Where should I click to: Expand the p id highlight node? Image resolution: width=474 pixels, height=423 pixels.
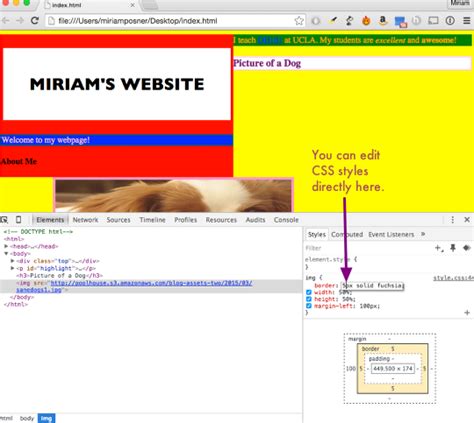click(13, 268)
